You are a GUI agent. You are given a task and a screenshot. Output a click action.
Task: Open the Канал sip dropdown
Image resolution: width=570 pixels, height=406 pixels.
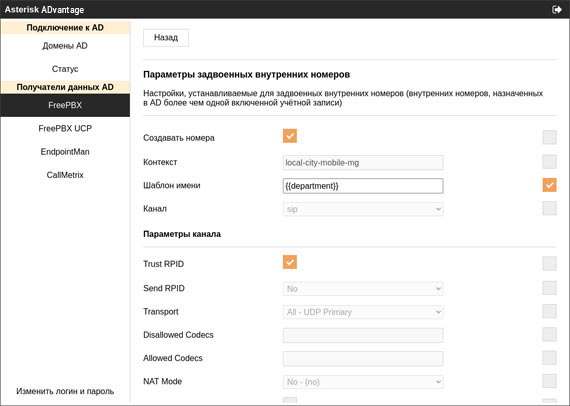[x=363, y=209]
